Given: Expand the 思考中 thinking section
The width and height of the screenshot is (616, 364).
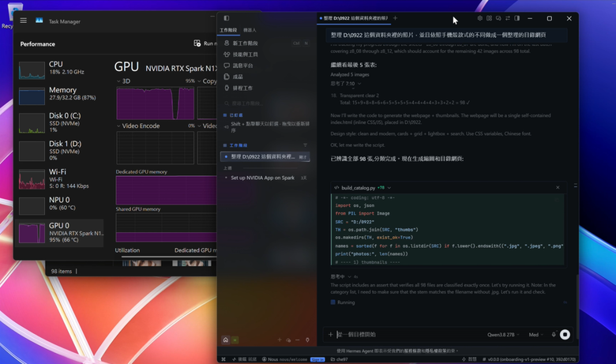Looking at the screenshot, I should click(344, 277).
